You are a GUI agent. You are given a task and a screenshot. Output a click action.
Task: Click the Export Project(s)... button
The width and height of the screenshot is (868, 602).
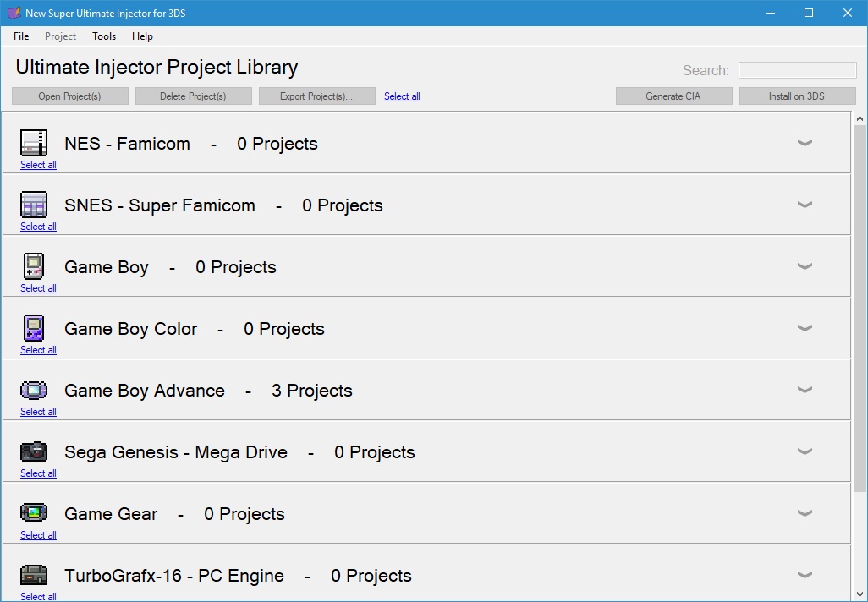coord(316,96)
